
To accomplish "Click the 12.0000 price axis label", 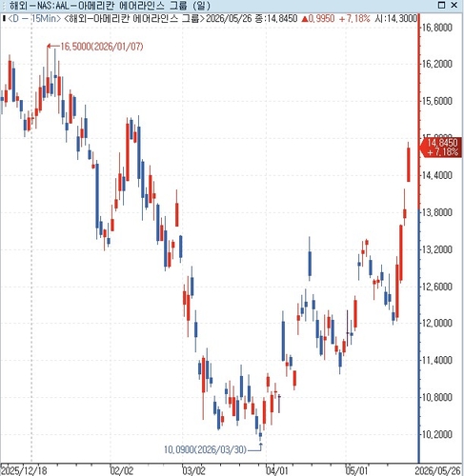I will (x=436, y=323).
